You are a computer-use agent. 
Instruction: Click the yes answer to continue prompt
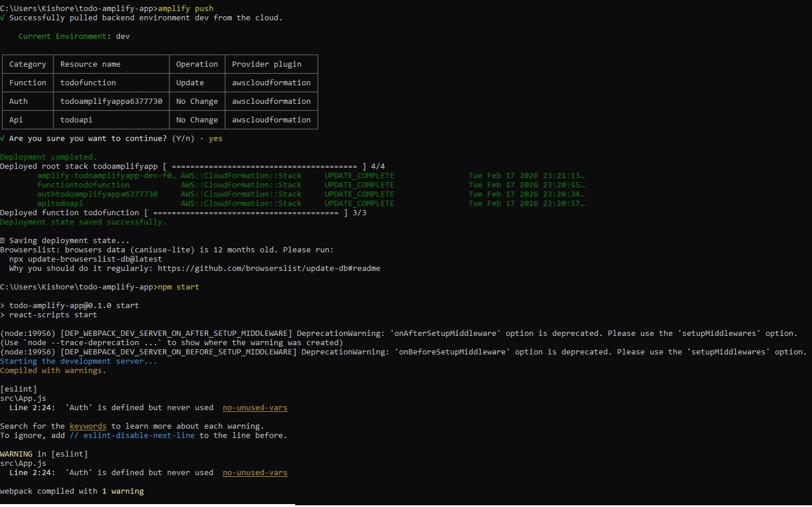(x=216, y=139)
